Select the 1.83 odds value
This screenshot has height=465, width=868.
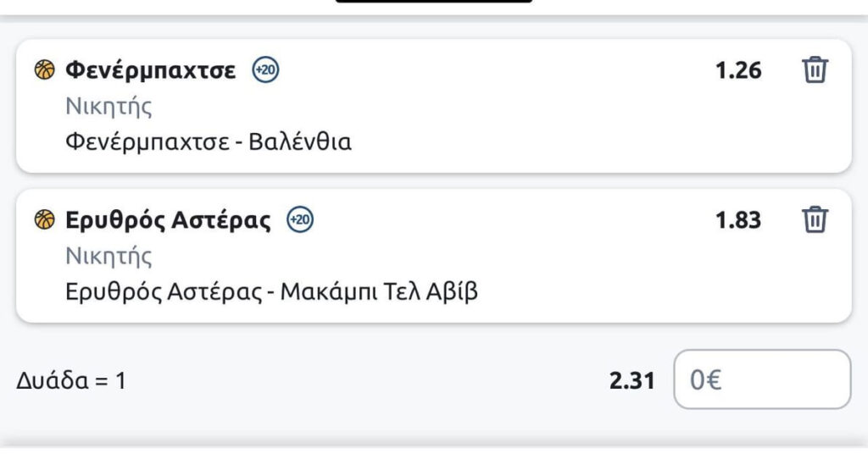pos(738,221)
